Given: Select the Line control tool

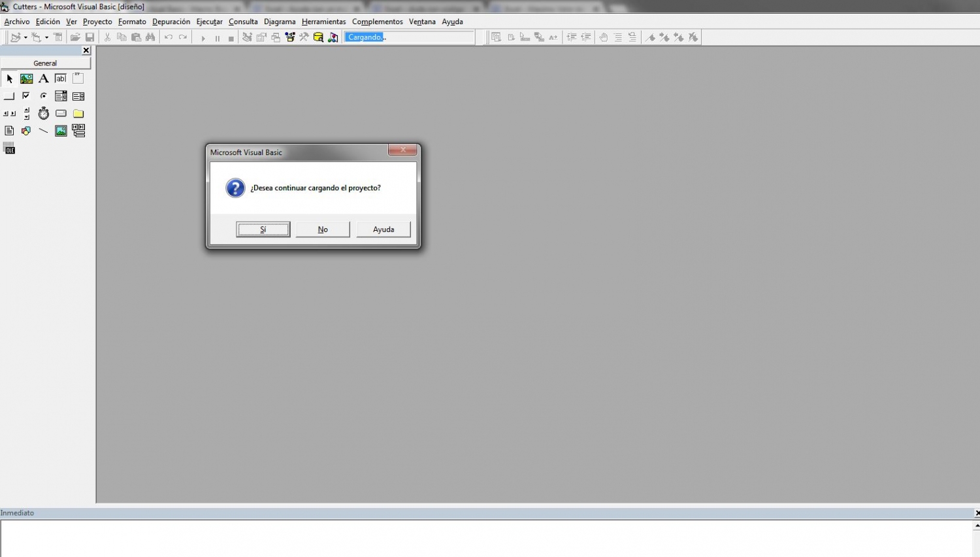Looking at the screenshot, I should [x=44, y=131].
